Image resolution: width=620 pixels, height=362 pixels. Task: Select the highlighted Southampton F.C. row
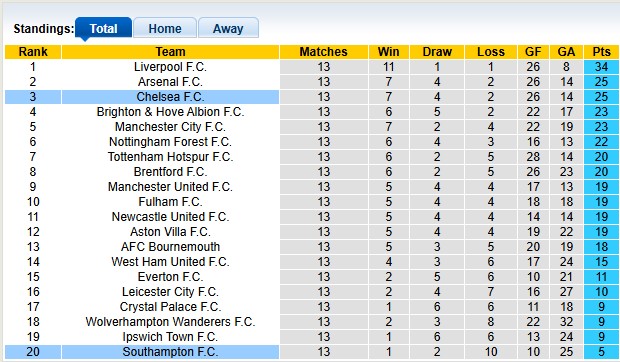[312, 352]
